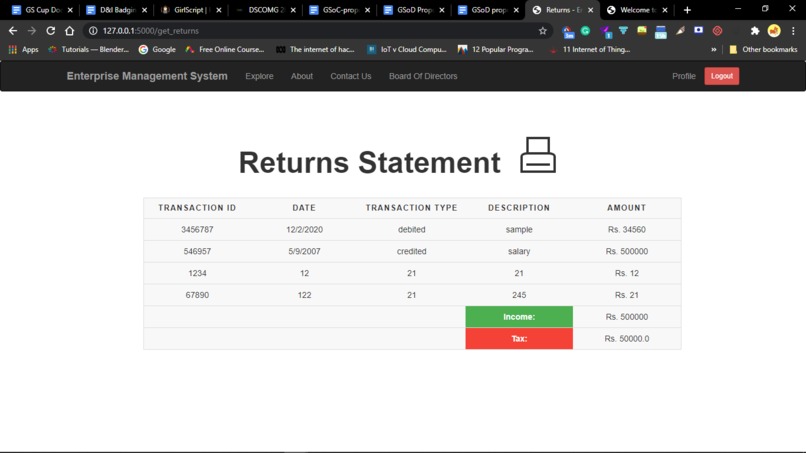Switch to the GSoC-proposal tab
The image size is (806, 453).
pyautogui.click(x=340, y=10)
